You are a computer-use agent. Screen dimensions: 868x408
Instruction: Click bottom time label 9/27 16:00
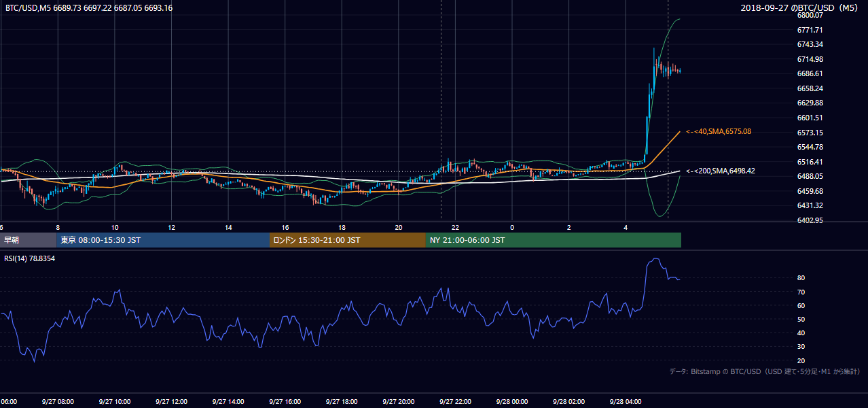click(x=285, y=402)
